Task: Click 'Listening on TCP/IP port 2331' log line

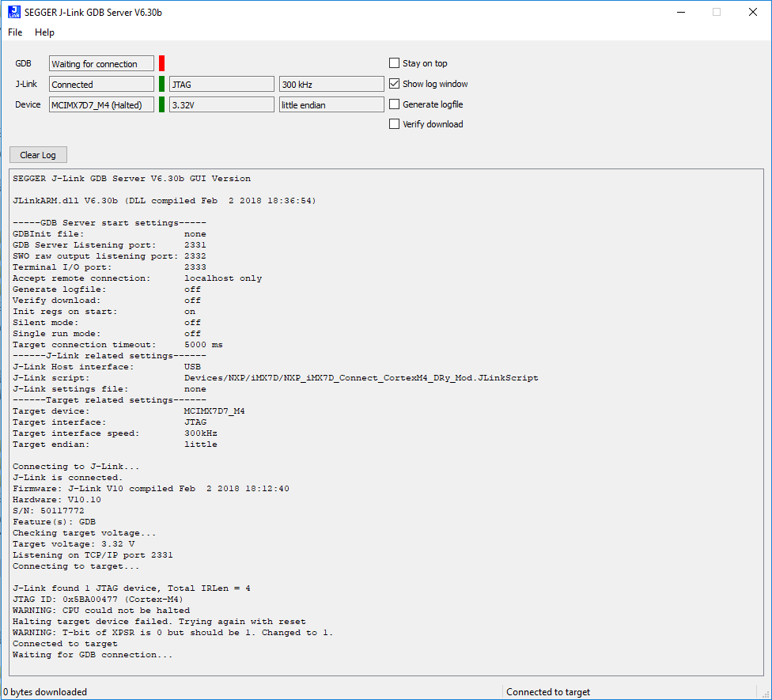Action: [x=93, y=555]
